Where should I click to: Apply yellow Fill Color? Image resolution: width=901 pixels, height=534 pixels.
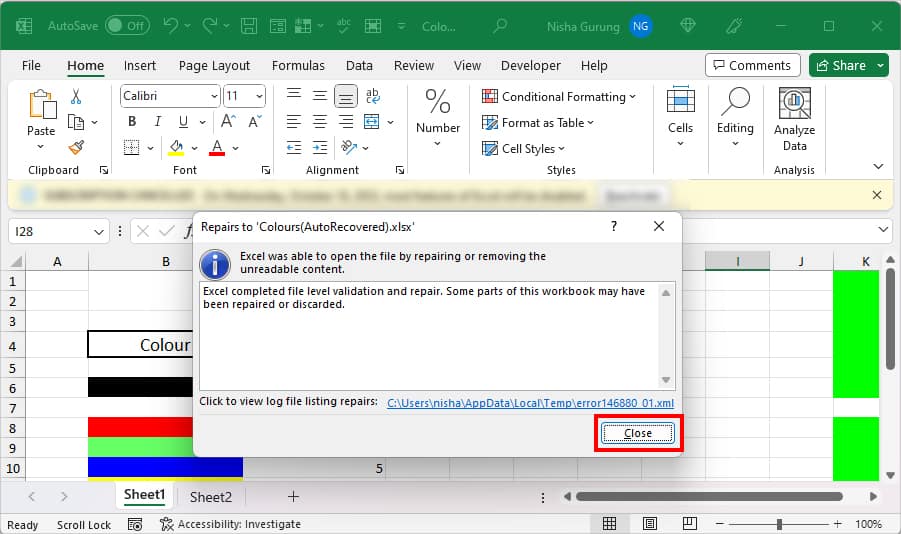[x=176, y=148]
